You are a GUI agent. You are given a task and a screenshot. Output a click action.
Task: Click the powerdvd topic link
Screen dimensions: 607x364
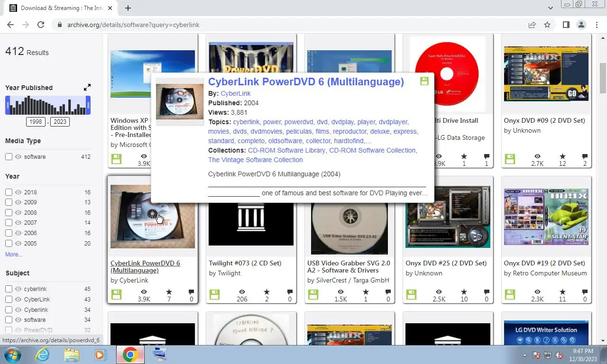(x=299, y=122)
